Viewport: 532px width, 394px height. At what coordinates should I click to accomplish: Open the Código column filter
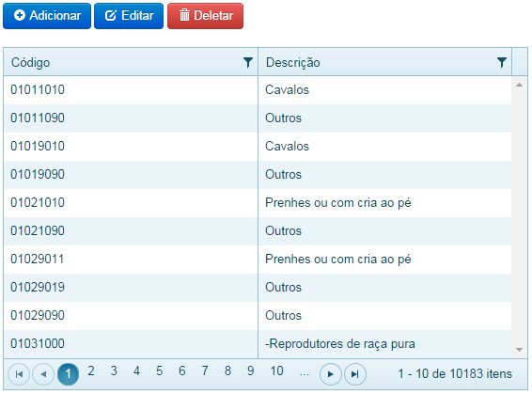pos(248,62)
